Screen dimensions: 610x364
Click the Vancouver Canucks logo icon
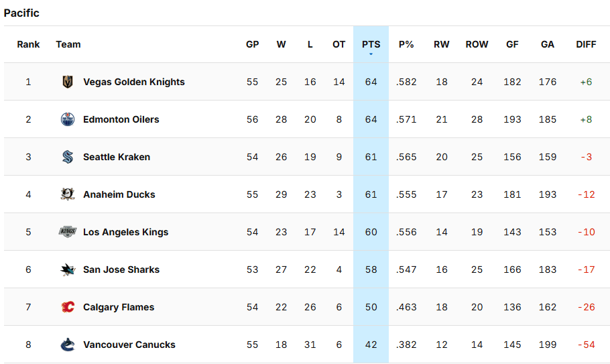(67, 345)
